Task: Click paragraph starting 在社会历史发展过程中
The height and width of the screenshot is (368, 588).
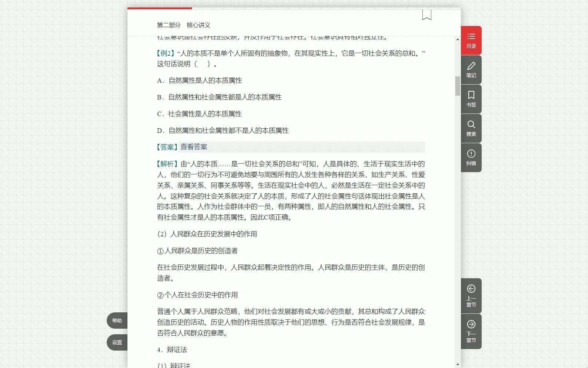Action: (x=291, y=273)
